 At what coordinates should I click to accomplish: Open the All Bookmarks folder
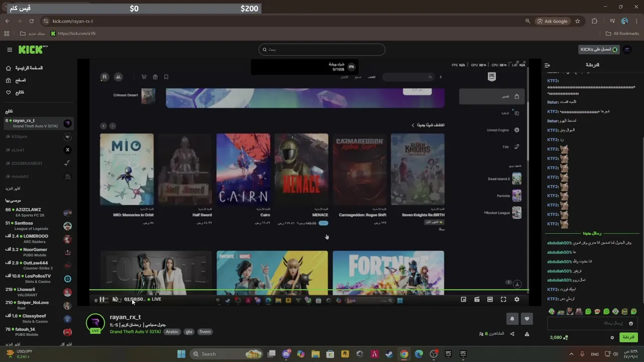pos(622,34)
